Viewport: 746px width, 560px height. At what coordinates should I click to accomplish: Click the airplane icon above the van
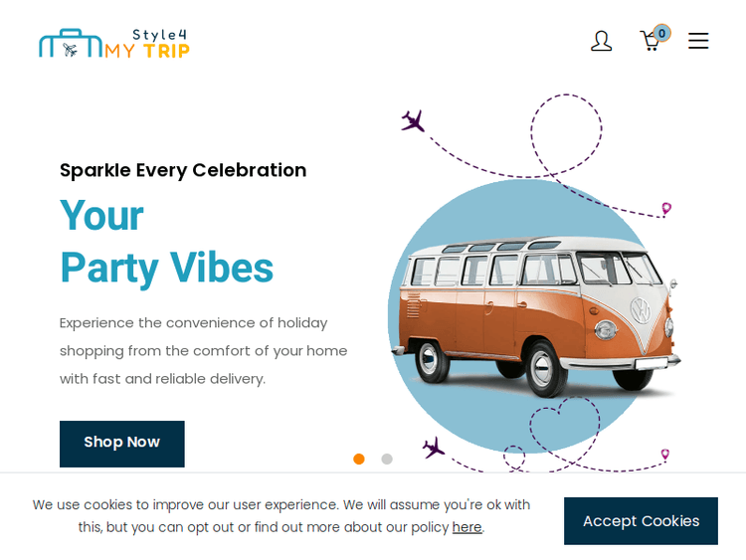(413, 121)
